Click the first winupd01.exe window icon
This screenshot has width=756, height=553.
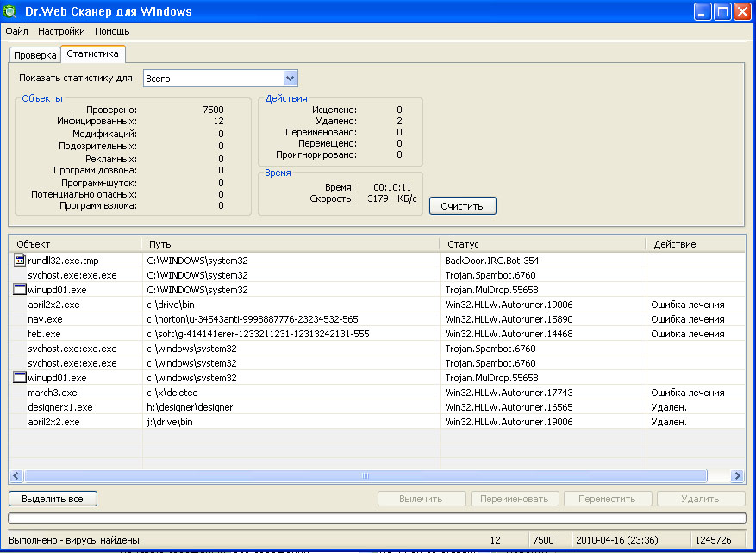pyautogui.click(x=19, y=290)
